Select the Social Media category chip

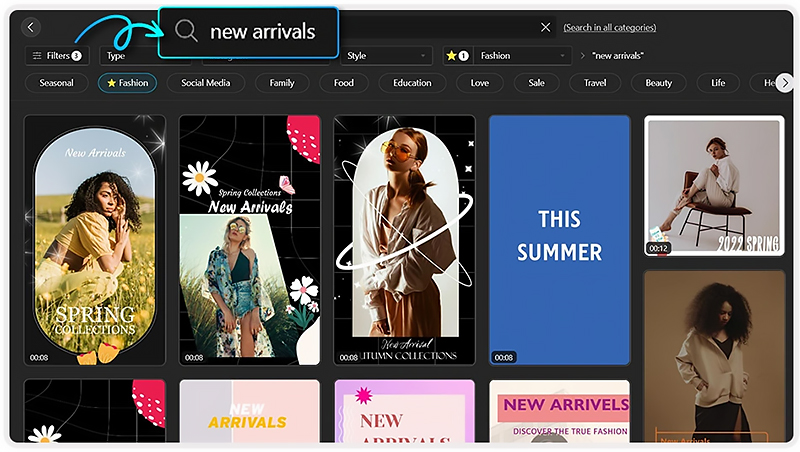[206, 83]
